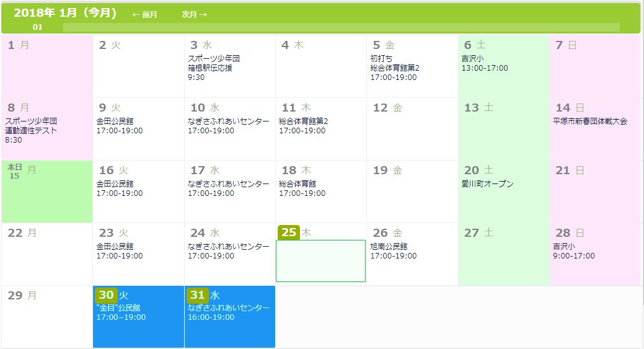644x349 pixels.
Task: Click the 01 month marker under the header
Action: 38,27
